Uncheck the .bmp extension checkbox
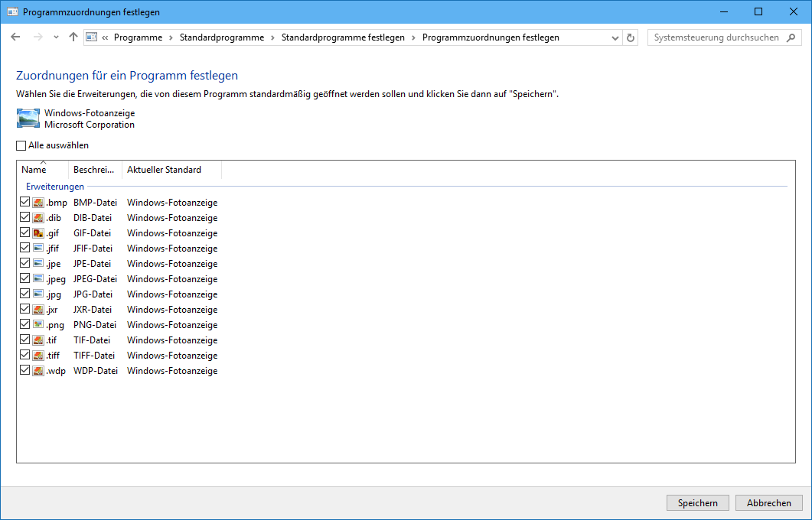This screenshot has height=520, width=812. point(24,202)
